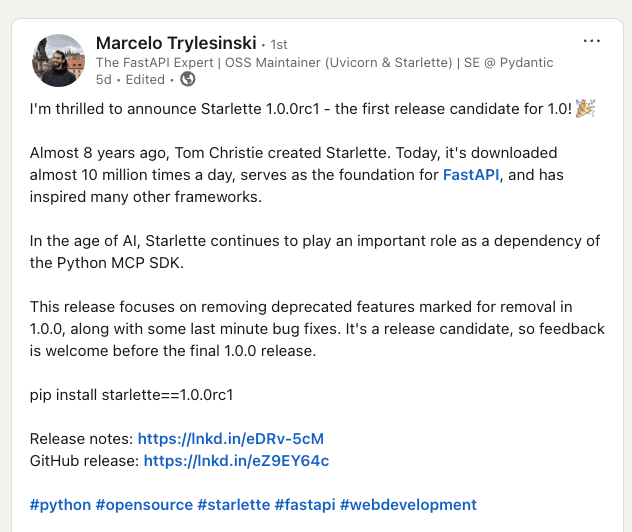Image resolution: width=632 pixels, height=532 pixels.
Task: Click the globe public visibility icon
Action: [188, 79]
